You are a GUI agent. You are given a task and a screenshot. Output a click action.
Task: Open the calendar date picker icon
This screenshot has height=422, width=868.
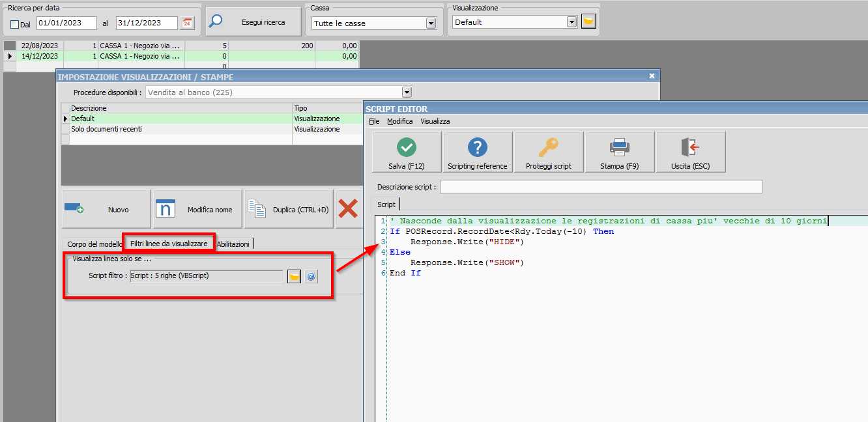click(x=188, y=23)
